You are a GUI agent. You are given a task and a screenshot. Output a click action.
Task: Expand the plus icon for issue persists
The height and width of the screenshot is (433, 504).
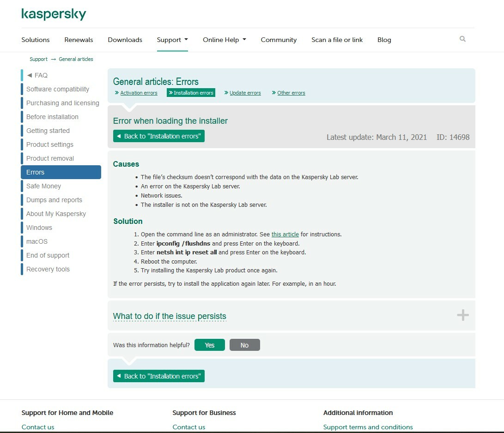(462, 315)
